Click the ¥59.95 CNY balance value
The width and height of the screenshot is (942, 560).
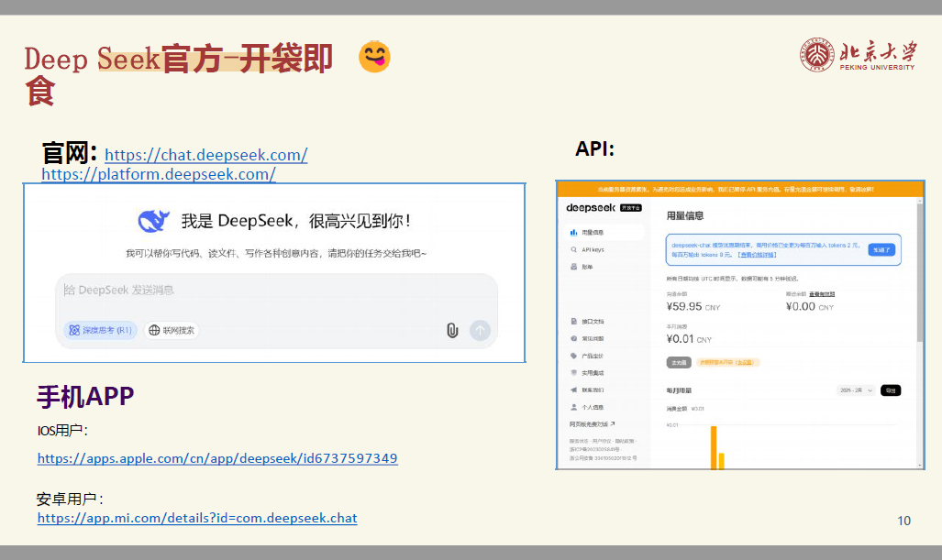pyautogui.click(x=693, y=307)
